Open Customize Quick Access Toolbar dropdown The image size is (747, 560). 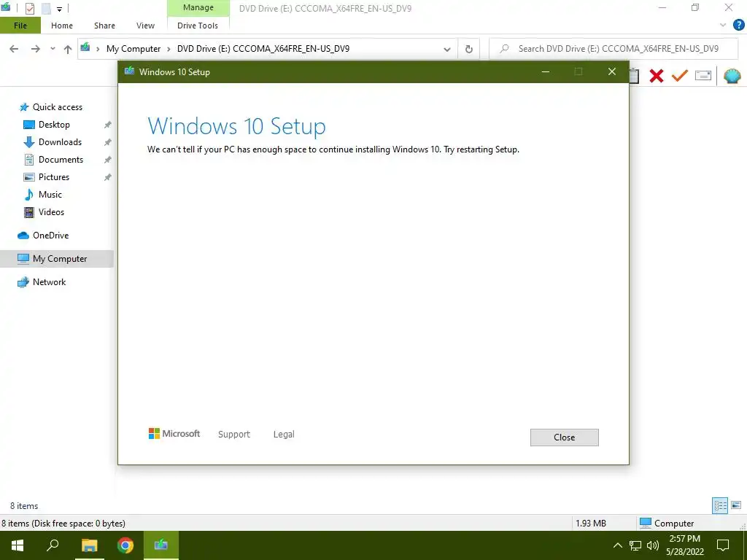(59, 9)
